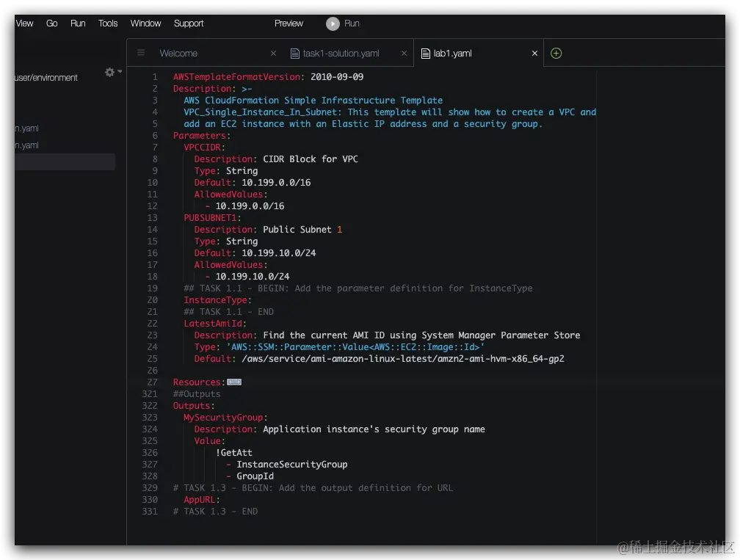Click the AWS::SSM::Parameter type string

point(355,347)
